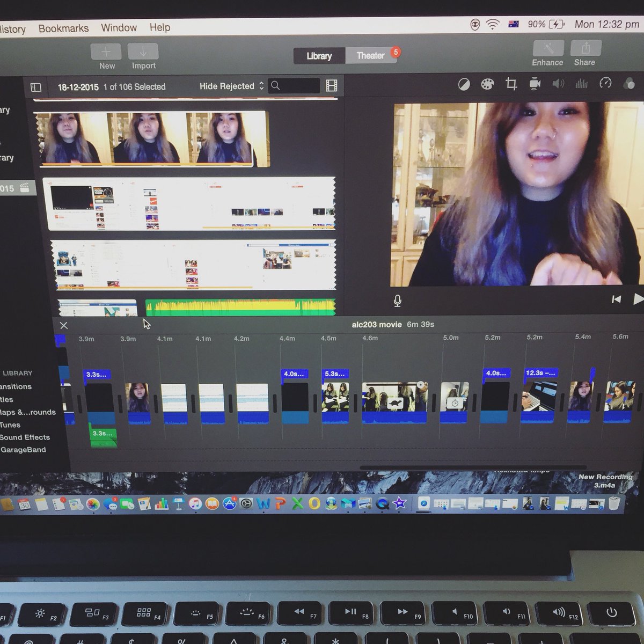
Task: Switch to the Library tab
Action: pyautogui.click(x=319, y=56)
